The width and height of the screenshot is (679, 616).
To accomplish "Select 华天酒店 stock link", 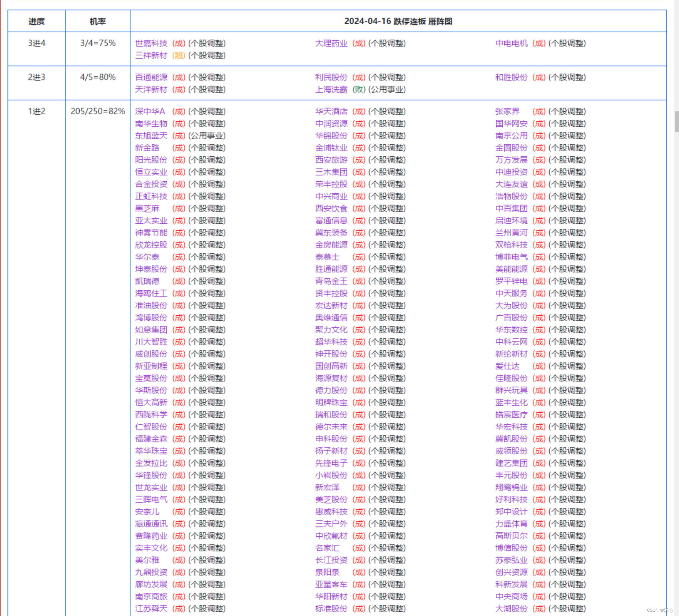I will 331,111.
